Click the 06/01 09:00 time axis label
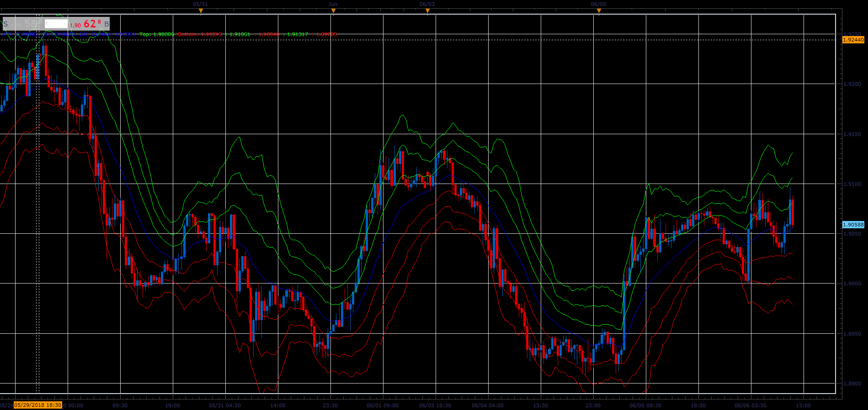Image resolution: width=868 pixels, height=410 pixels. [x=382, y=405]
